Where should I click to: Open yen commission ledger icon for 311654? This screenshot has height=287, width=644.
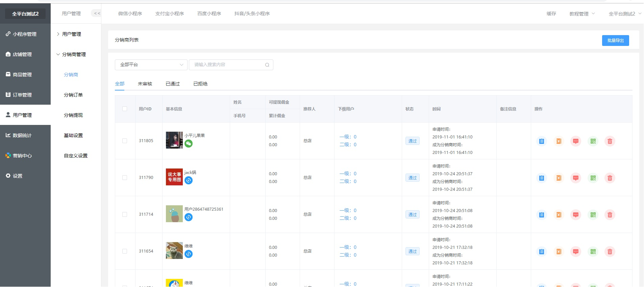point(559,252)
